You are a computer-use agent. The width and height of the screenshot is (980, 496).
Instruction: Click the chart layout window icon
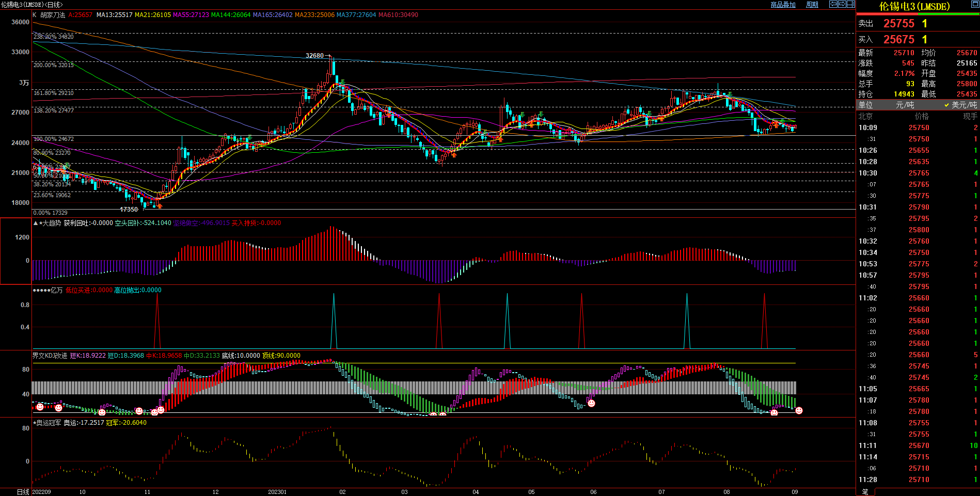click(x=850, y=4)
